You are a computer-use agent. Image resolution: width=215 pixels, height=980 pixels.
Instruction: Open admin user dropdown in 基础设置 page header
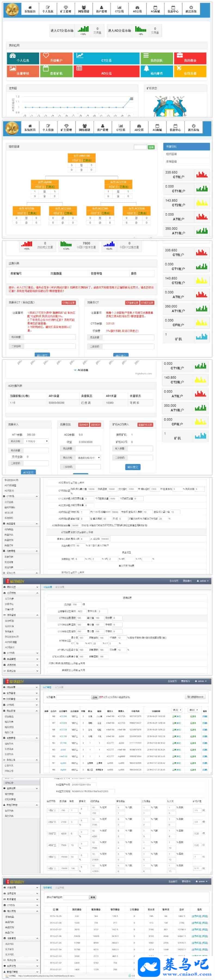pyautogui.click(x=203, y=581)
